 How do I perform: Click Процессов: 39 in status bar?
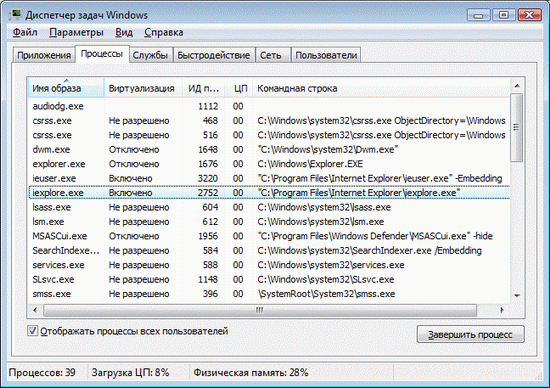[x=42, y=372]
